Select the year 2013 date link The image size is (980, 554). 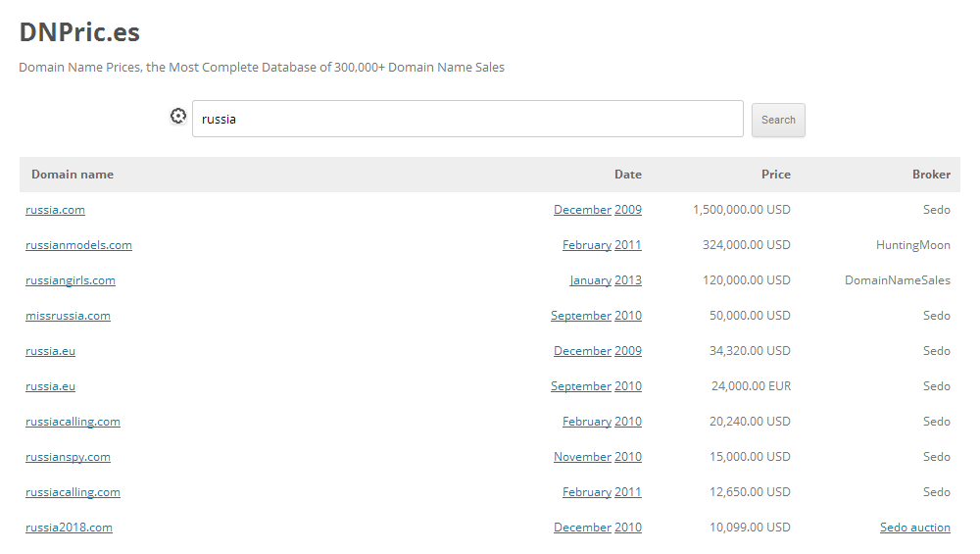(628, 280)
